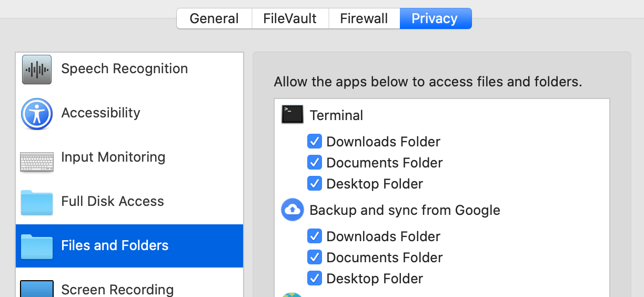
Task: Disable Backup and sync Documents Folder access
Action: tap(315, 257)
